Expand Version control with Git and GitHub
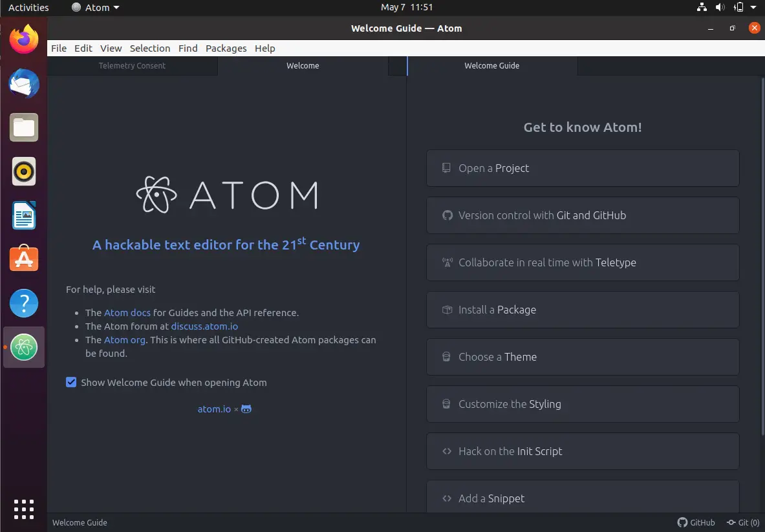The height and width of the screenshot is (532, 765). click(x=583, y=215)
